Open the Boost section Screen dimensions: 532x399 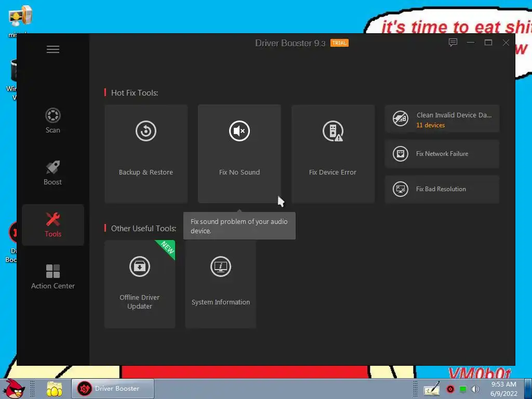pyautogui.click(x=53, y=172)
